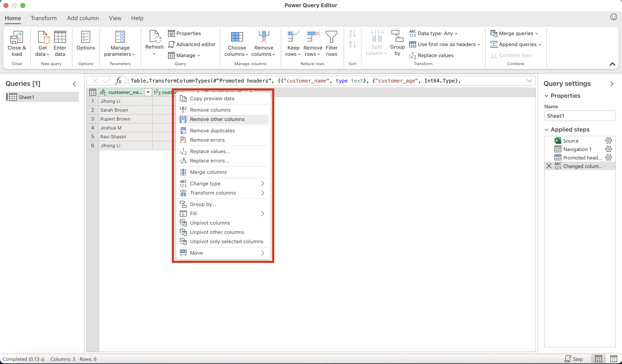Collapse the Applied steps section

coord(546,130)
